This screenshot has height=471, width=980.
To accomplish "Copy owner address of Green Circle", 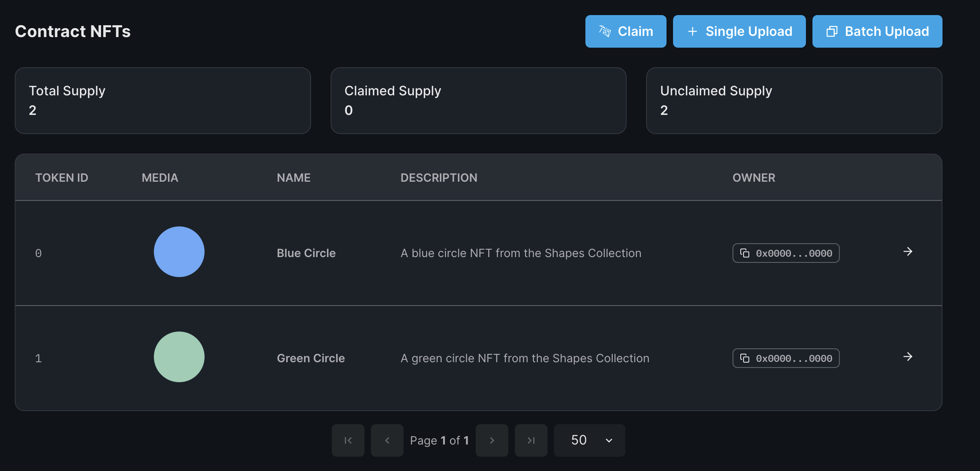I will point(785,358).
